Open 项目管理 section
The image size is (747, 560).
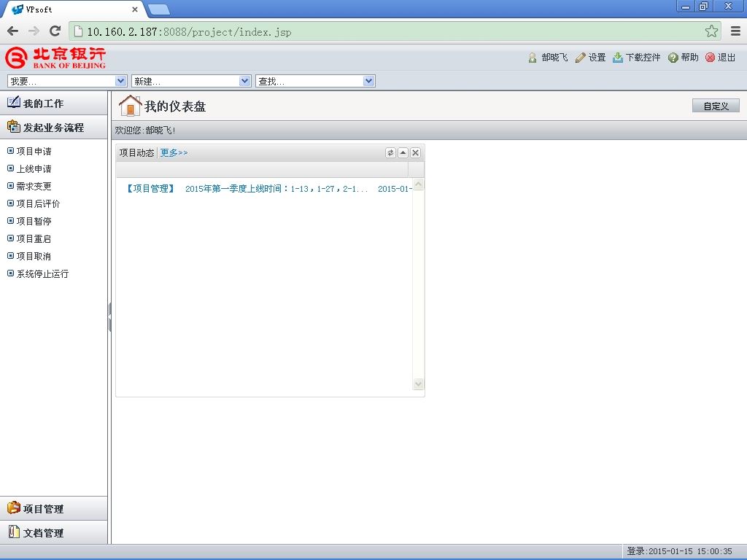54,508
